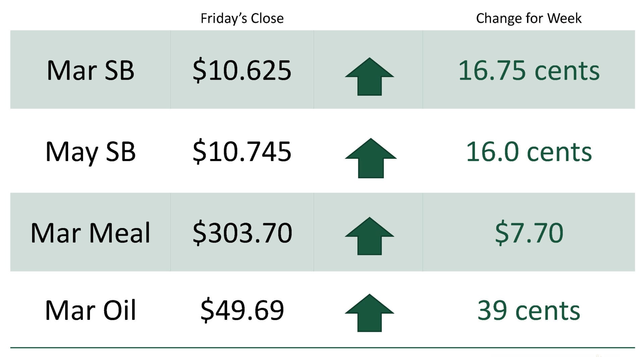The height and width of the screenshot is (357, 644).
Task: Select the May SB row label
Action: (x=91, y=152)
